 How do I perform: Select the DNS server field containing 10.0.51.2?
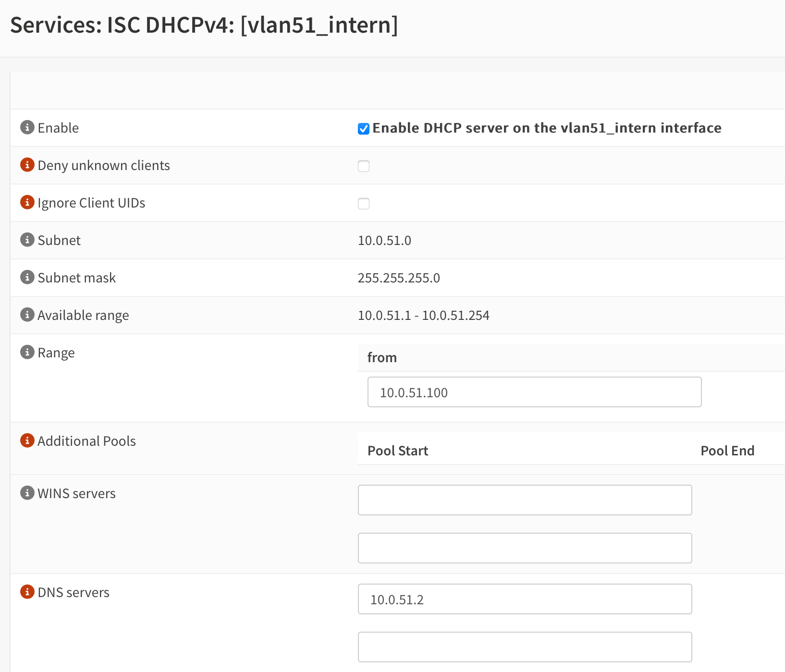525,599
